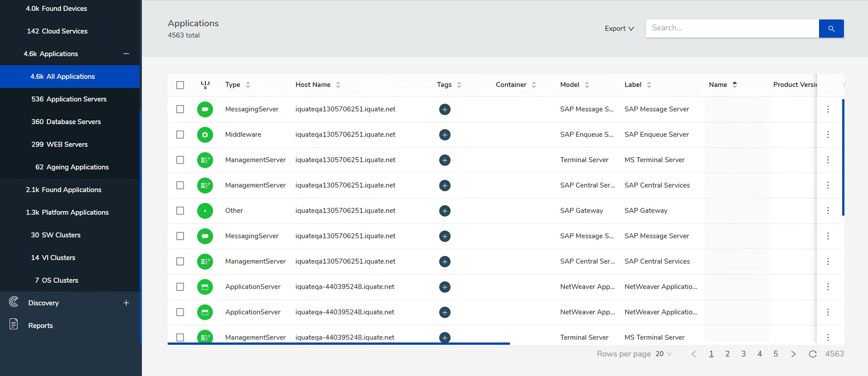Check the Middleware row checkbox
This screenshot has width=868, height=376.
[x=180, y=135]
